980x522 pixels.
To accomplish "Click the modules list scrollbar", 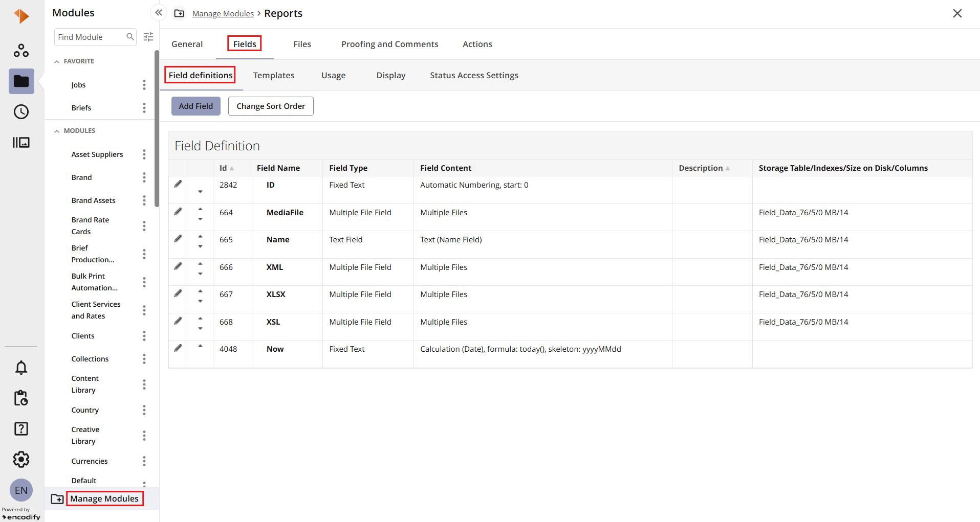I will pos(157,128).
